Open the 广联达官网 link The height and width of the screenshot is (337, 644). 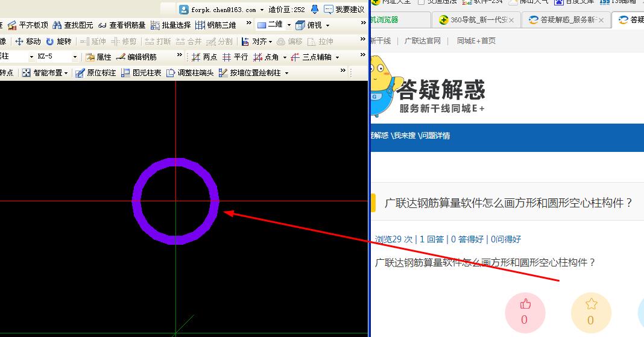pos(422,40)
